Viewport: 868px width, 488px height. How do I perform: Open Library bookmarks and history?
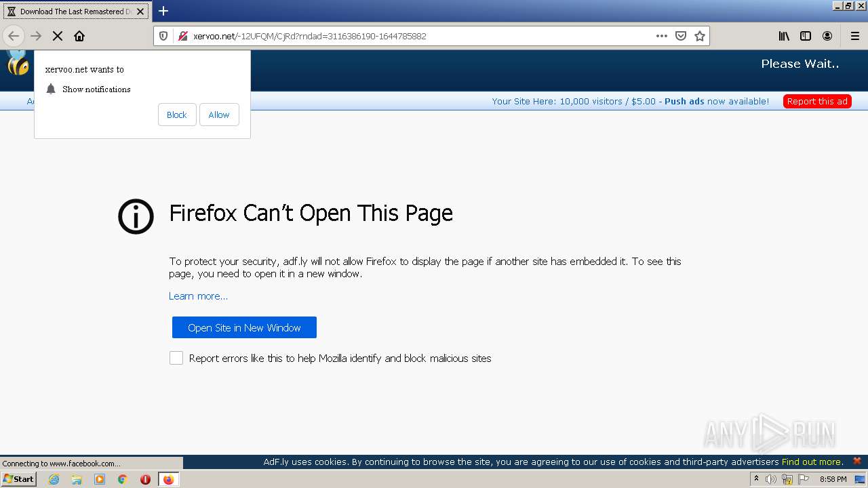point(784,36)
